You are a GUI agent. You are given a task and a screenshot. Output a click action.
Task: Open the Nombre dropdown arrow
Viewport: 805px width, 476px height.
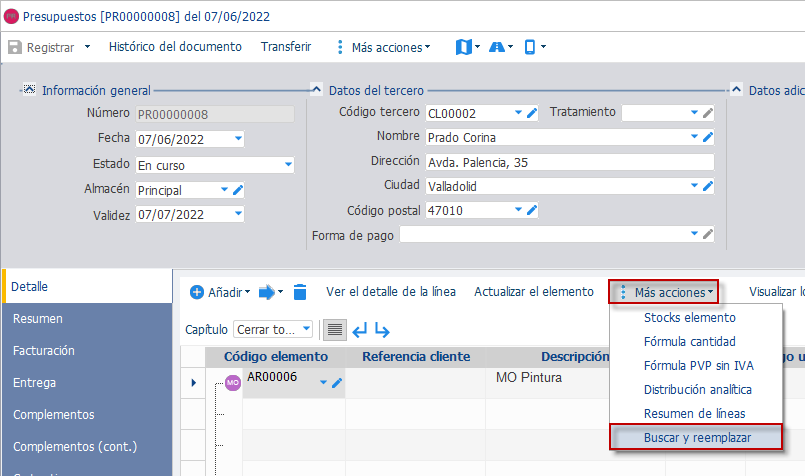pos(694,137)
